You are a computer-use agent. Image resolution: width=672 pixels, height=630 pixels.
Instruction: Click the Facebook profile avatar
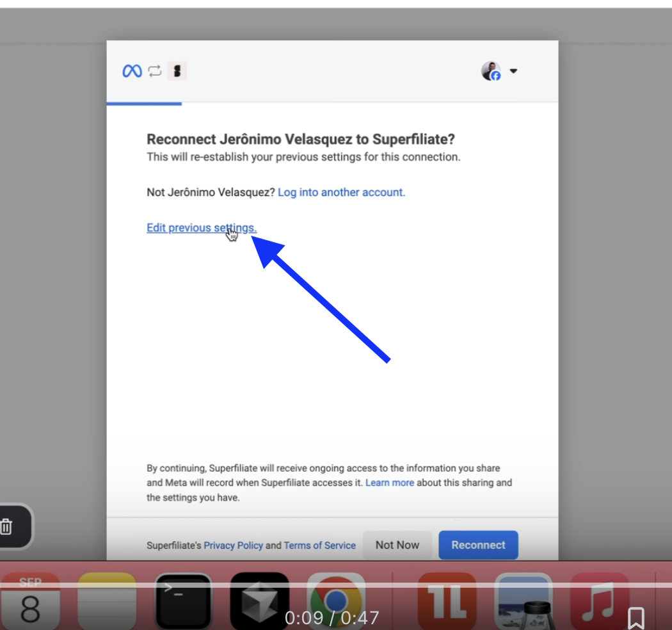pos(491,71)
